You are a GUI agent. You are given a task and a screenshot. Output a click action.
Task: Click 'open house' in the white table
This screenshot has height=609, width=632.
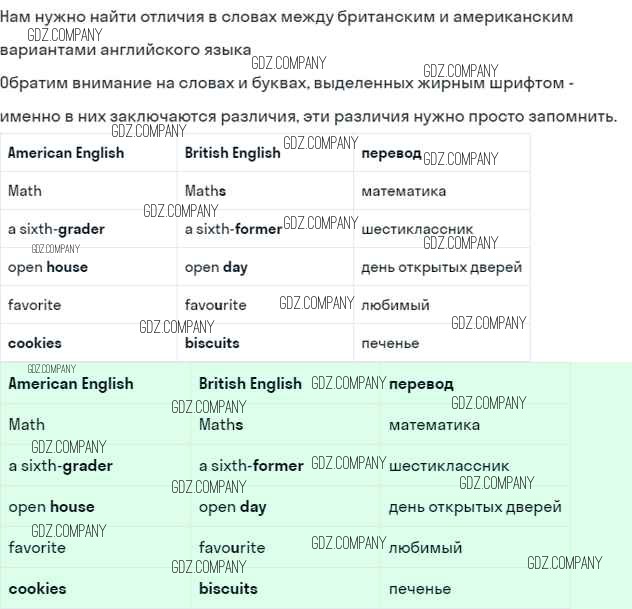(47, 267)
